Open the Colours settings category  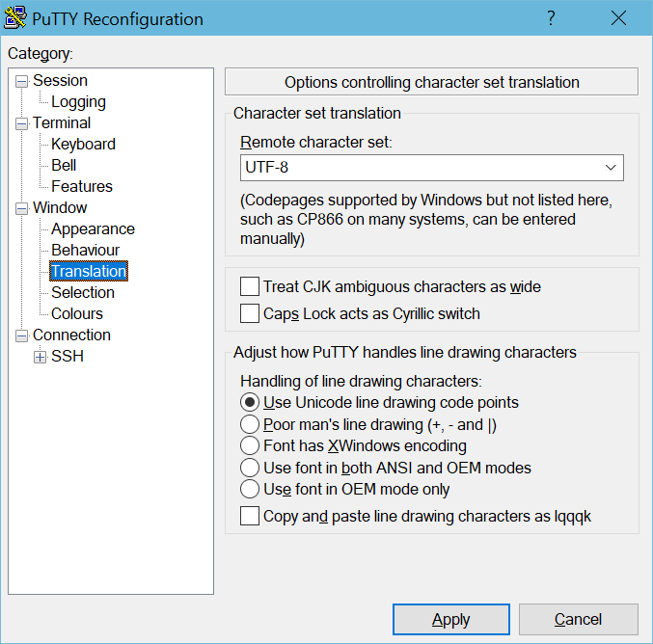[x=76, y=313]
